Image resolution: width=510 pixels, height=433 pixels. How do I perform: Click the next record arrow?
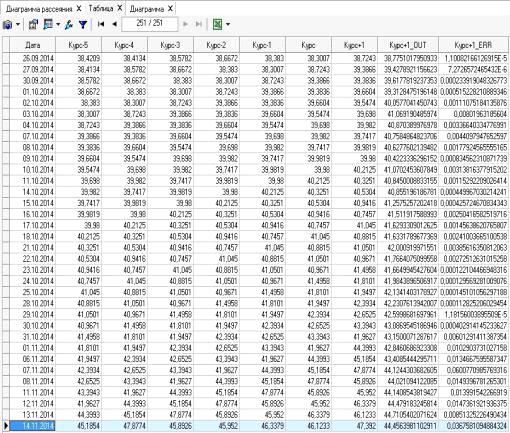click(x=186, y=24)
